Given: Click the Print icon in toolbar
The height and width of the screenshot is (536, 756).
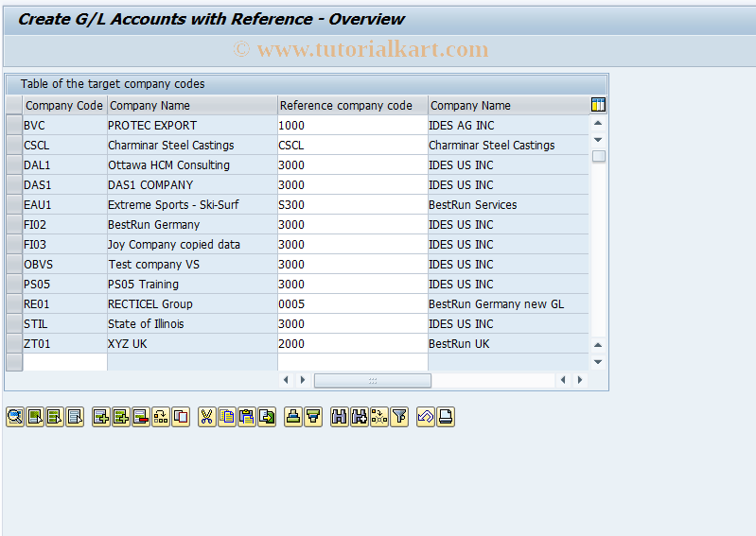Looking at the screenshot, I should pos(446,417).
